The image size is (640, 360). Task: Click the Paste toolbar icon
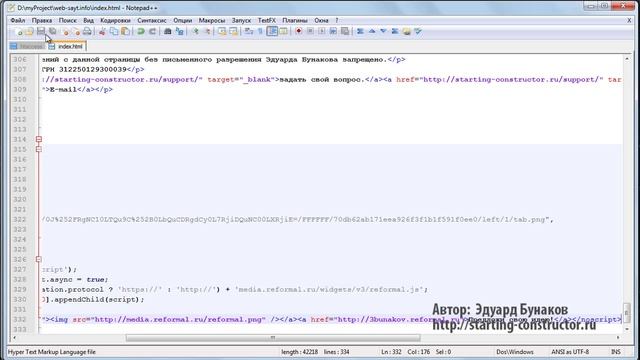(x=126, y=31)
